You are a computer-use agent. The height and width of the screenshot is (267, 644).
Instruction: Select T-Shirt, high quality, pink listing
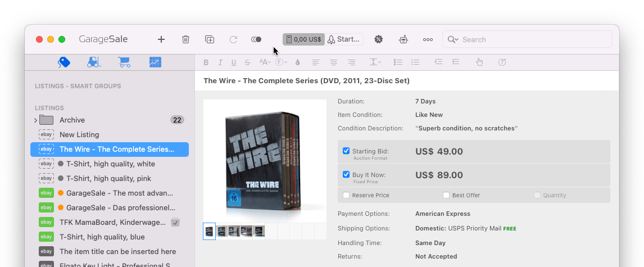tap(110, 179)
